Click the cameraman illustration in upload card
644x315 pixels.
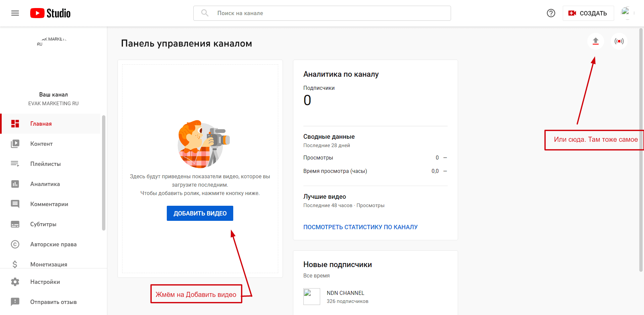click(x=204, y=144)
